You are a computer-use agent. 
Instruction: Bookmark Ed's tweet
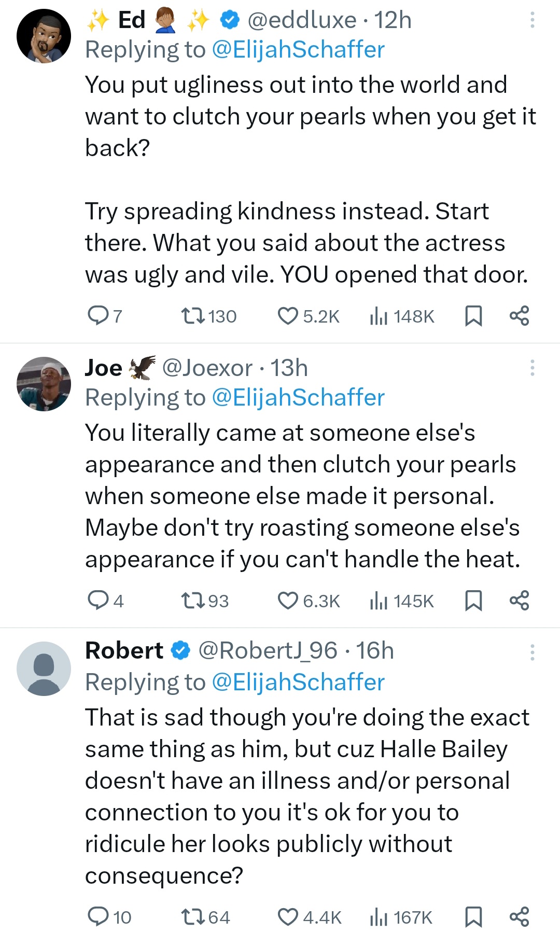(x=473, y=316)
